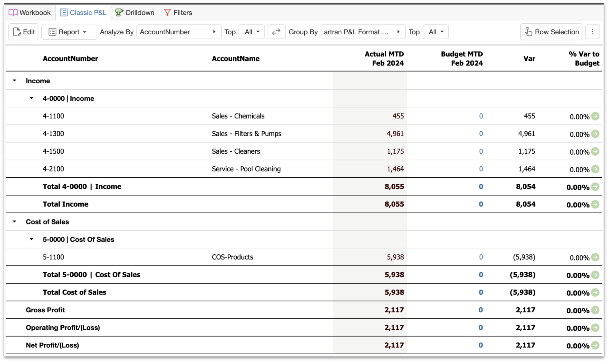Click the actual value 1,464 for Pool Cleaning
Screen dimensions: 612x364
point(395,169)
